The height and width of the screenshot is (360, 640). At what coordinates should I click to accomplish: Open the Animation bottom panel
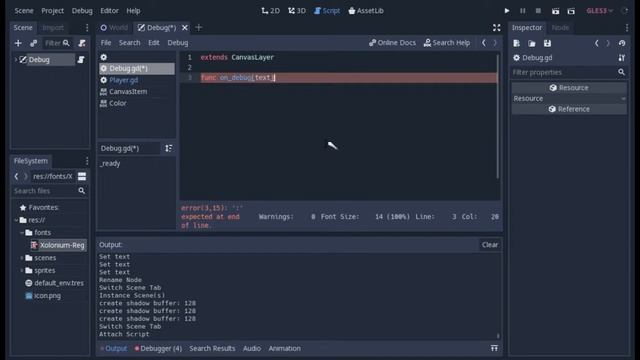pos(284,348)
